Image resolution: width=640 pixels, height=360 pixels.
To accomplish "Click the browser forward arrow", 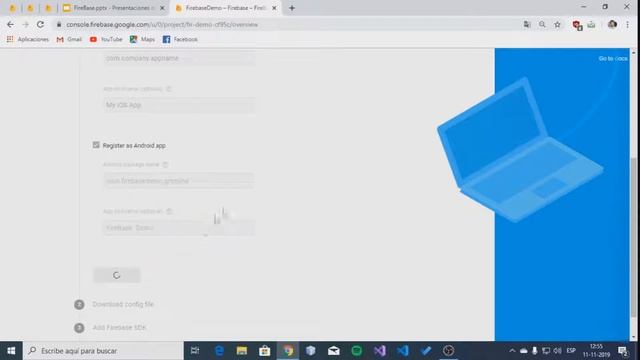I will click(x=25, y=24).
